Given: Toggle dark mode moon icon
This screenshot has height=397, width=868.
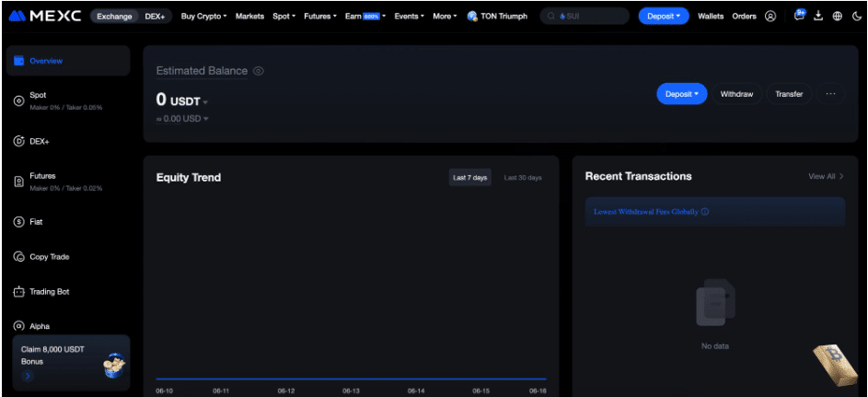Looking at the screenshot, I should (x=856, y=16).
